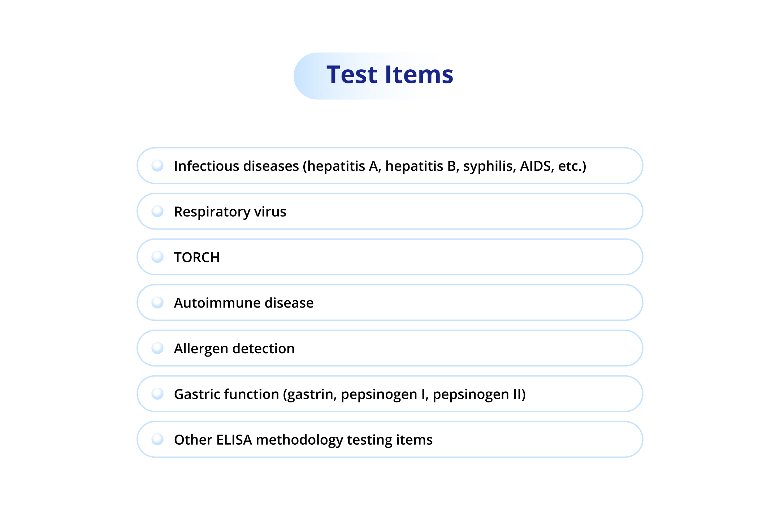The height and width of the screenshot is (532, 780).
Task: Click the Test Items heading
Action: point(390,75)
